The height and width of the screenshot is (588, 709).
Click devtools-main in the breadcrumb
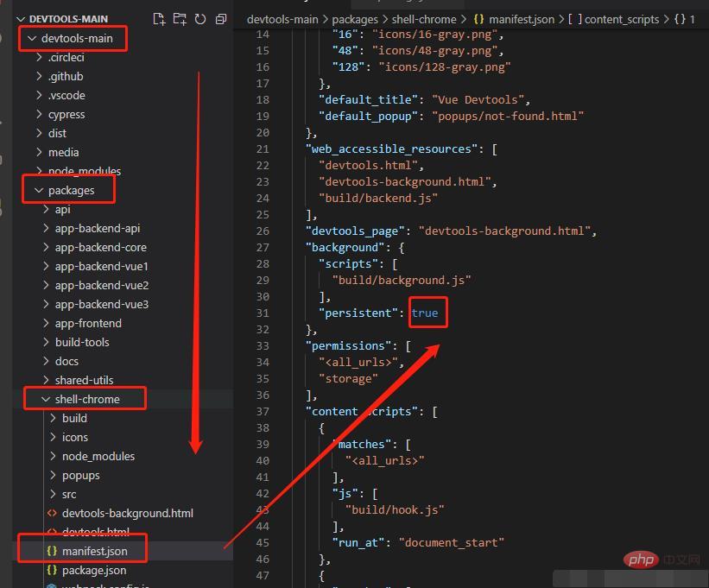[x=282, y=20]
